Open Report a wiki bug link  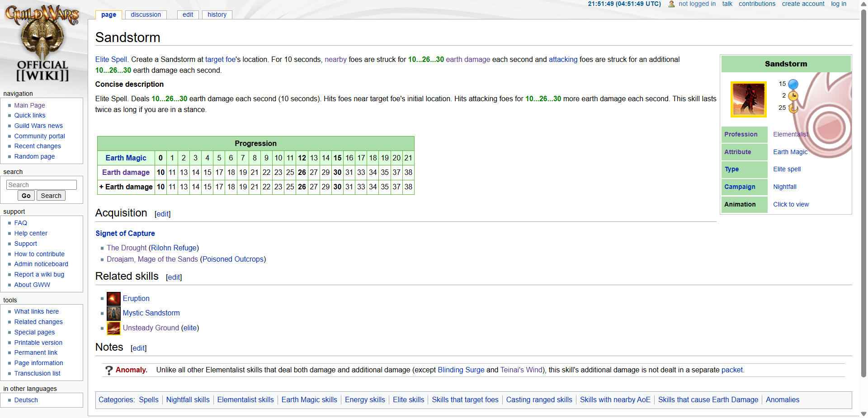point(39,274)
